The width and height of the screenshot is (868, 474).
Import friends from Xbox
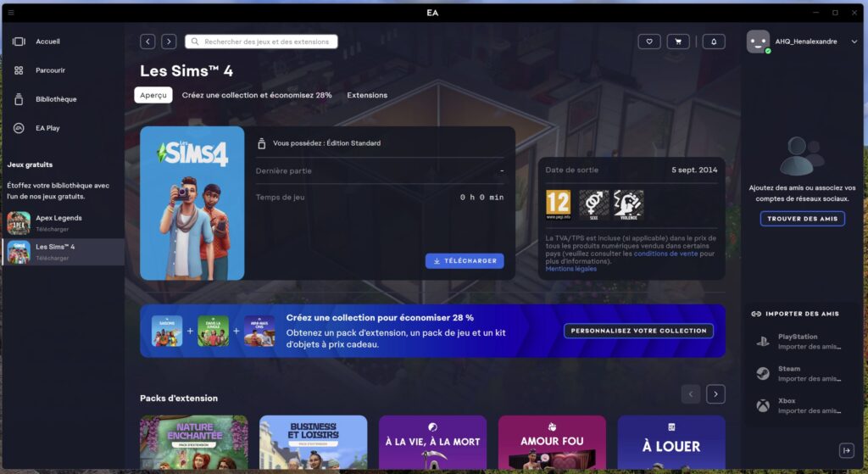pyautogui.click(x=798, y=406)
